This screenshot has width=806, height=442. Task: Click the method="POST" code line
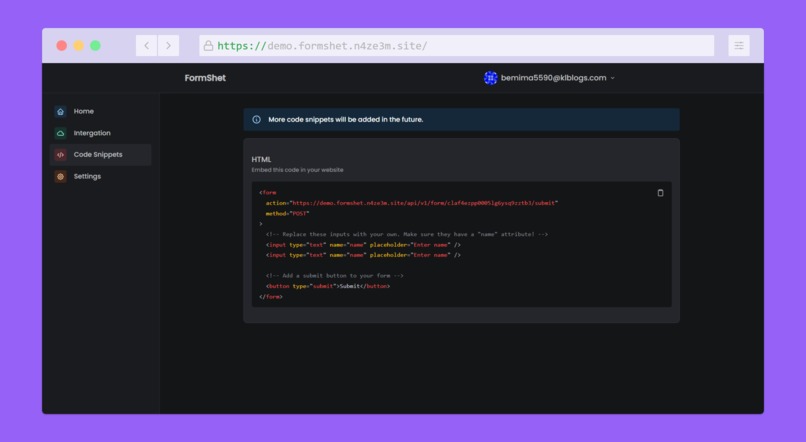coord(287,213)
